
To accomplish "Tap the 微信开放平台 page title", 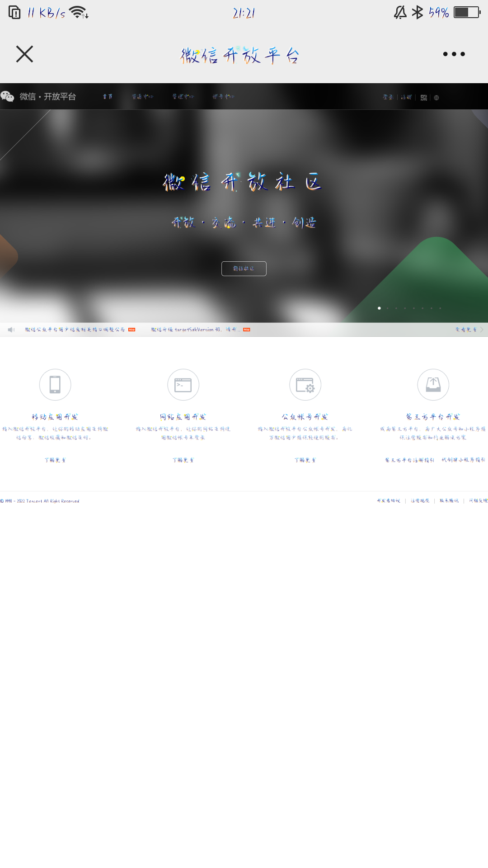I will point(240,55).
